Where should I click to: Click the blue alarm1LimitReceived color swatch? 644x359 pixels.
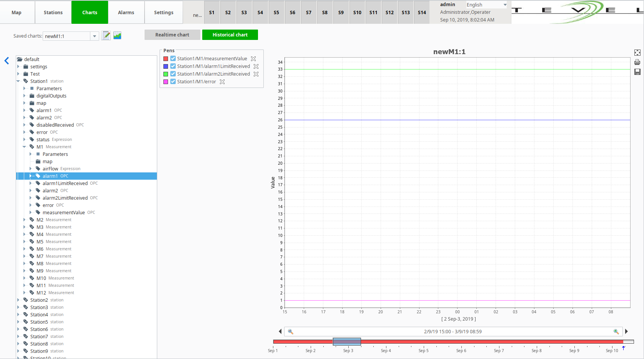tap(166, 66)
